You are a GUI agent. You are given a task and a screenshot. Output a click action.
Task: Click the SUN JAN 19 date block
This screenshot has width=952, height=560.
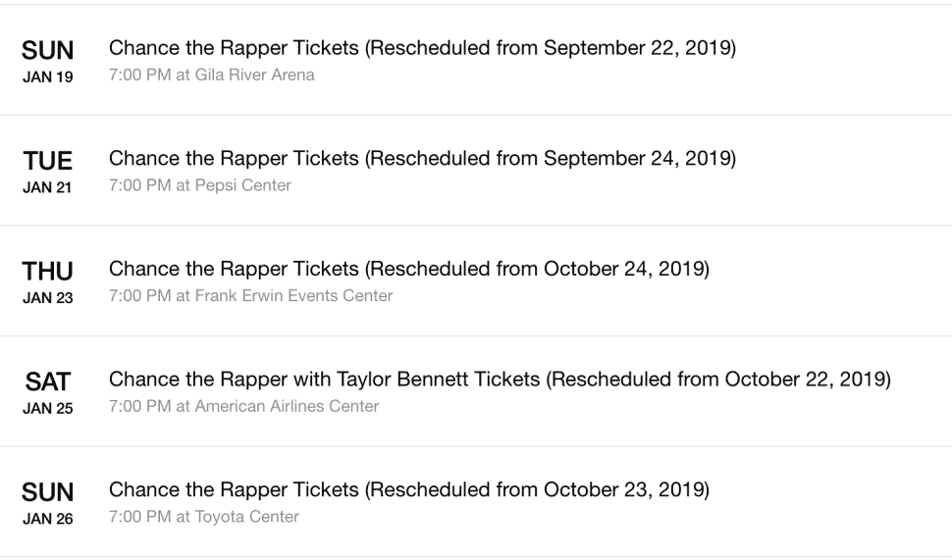47,61
